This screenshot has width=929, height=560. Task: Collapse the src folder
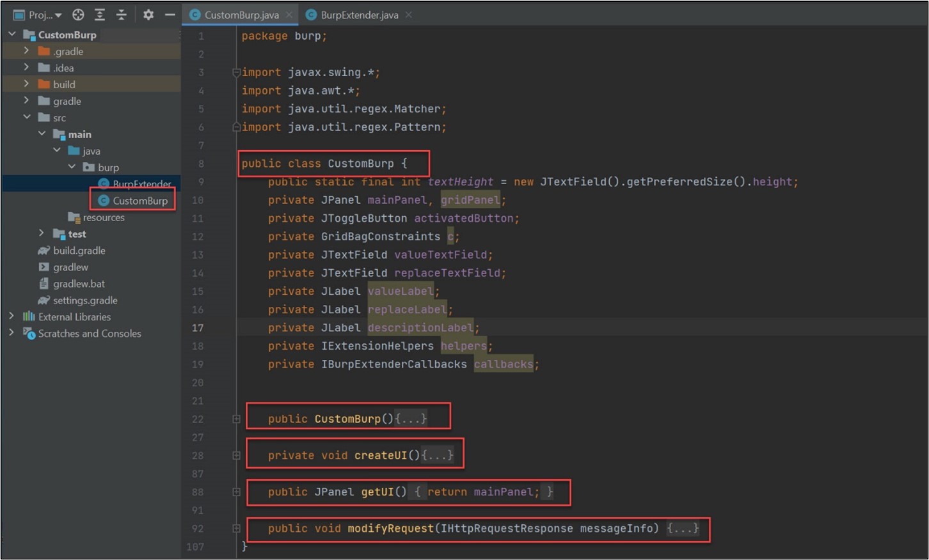[x=26, y=117]
